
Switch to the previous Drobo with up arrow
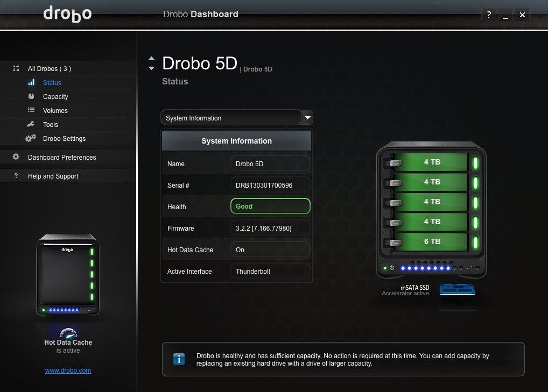tap(151, 58)
